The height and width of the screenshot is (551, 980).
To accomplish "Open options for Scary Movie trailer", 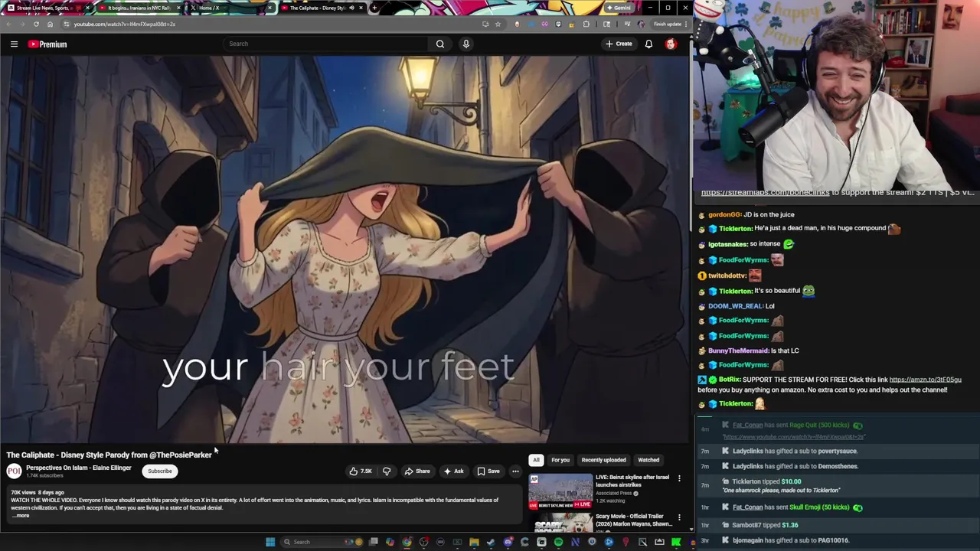I will pos(679,518).
